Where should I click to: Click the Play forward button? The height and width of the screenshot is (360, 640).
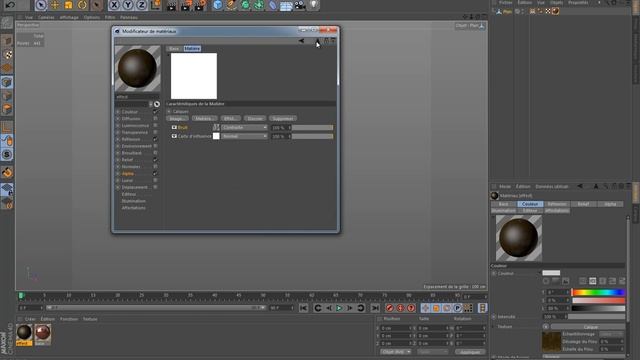tap(339, 308)
